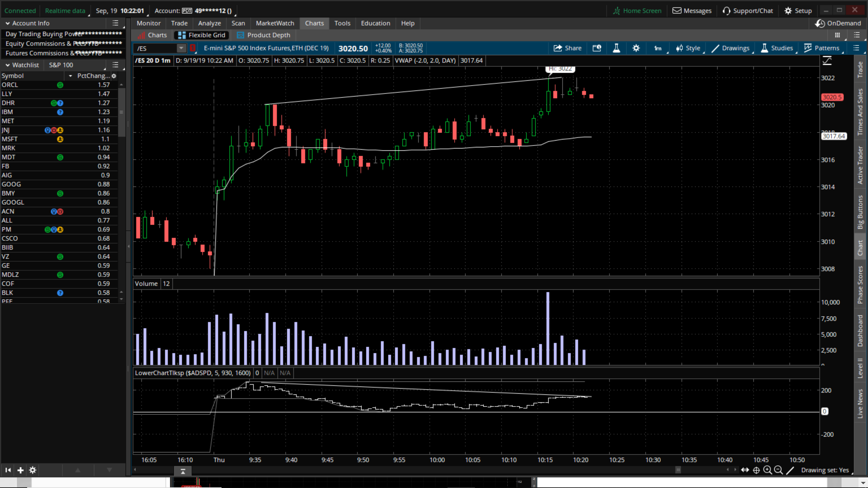Image resolution: width=868 pixels, height=488 pixels.
Task: Click the trend icon at chart's top-right corner
Action: pyautogui.click(x=827, y=61)
